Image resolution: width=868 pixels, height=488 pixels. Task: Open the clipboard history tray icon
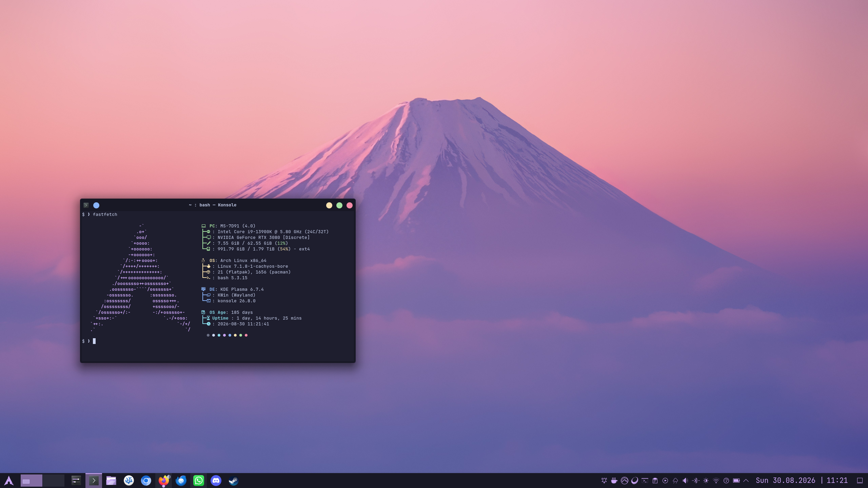[x=655, y=481]
